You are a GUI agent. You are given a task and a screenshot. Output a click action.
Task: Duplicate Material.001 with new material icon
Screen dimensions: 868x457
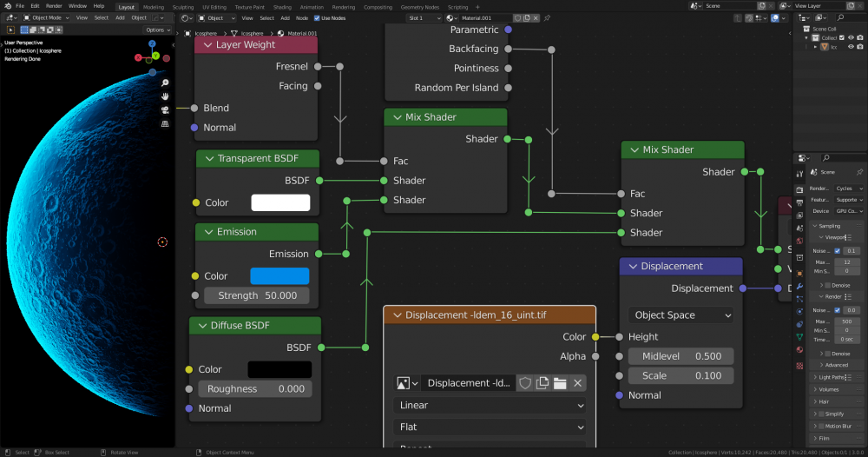point(527,17)
